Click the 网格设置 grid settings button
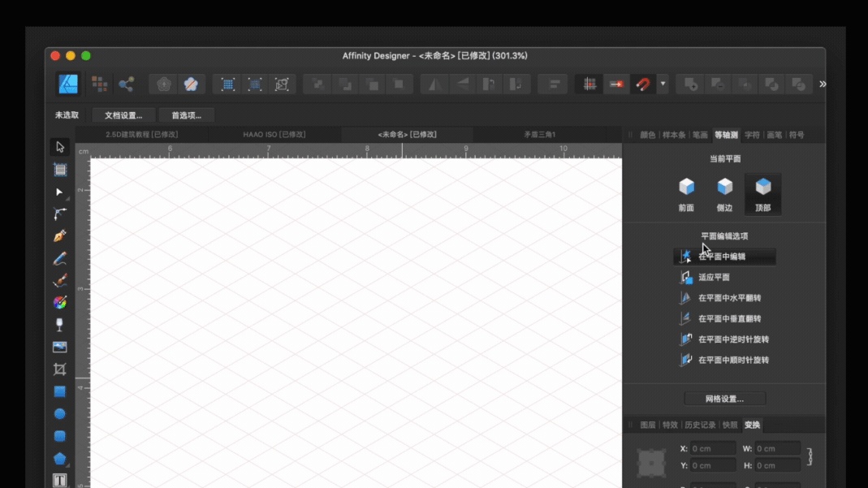Viewport: 868px width, 488px height. click(x=724, y=399)
